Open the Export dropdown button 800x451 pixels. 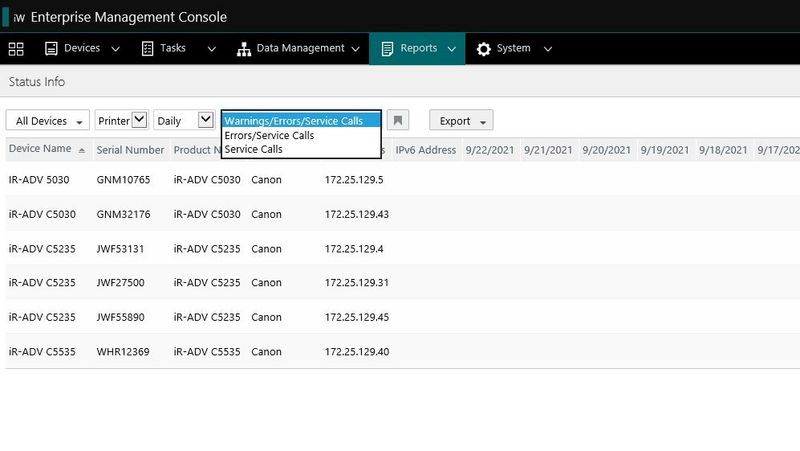461,120
